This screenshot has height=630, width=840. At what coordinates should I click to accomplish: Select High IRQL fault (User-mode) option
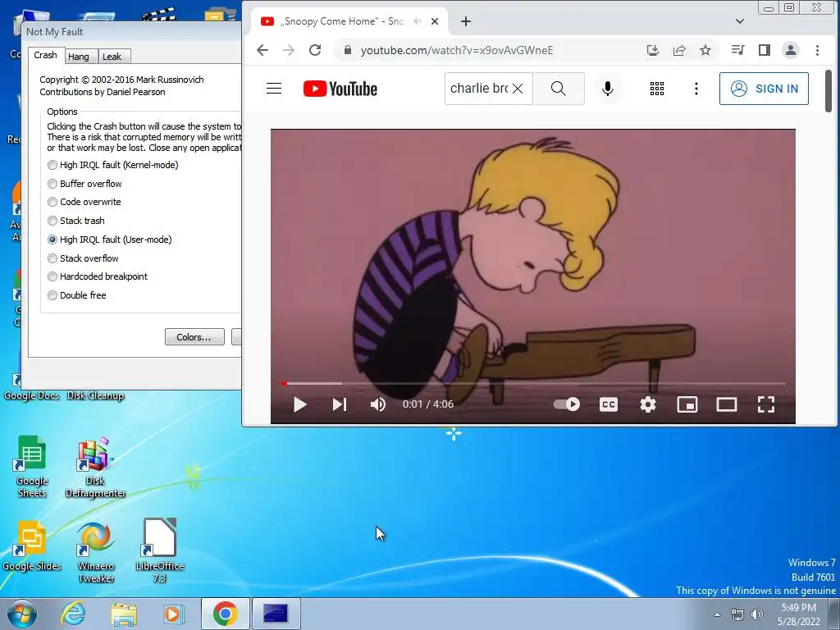point(110,240)
